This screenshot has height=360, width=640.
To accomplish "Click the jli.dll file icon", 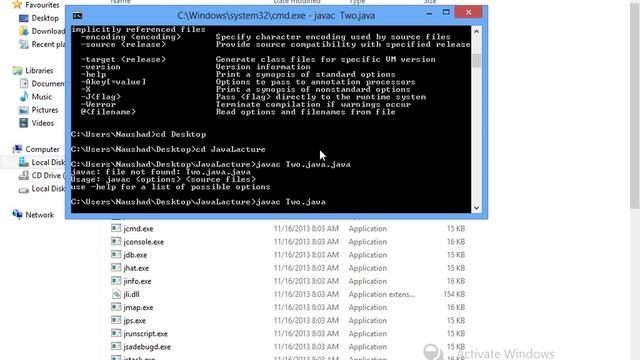I will [116, 294].
